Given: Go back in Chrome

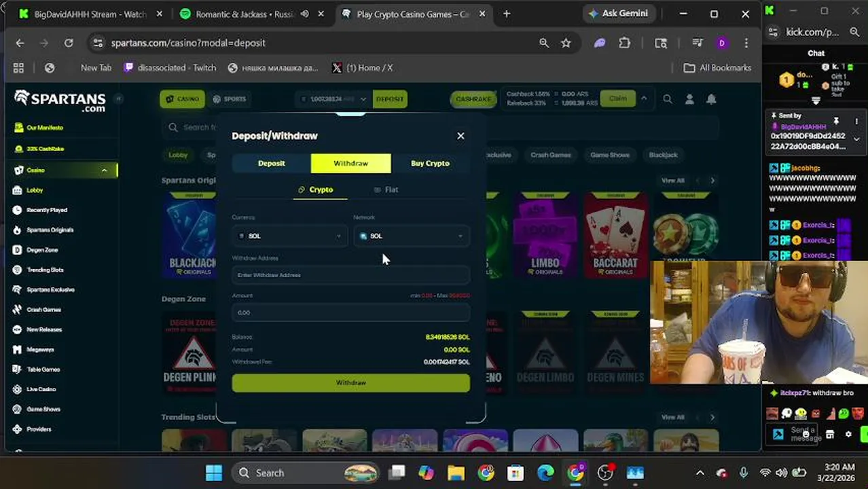Looking at the screenshot, I should click(20, 43).
